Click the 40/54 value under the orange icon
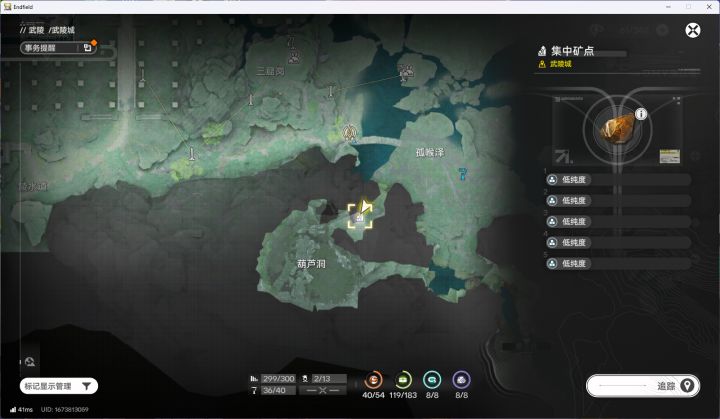Screen dimensions: 720x419 coord(373,395)
